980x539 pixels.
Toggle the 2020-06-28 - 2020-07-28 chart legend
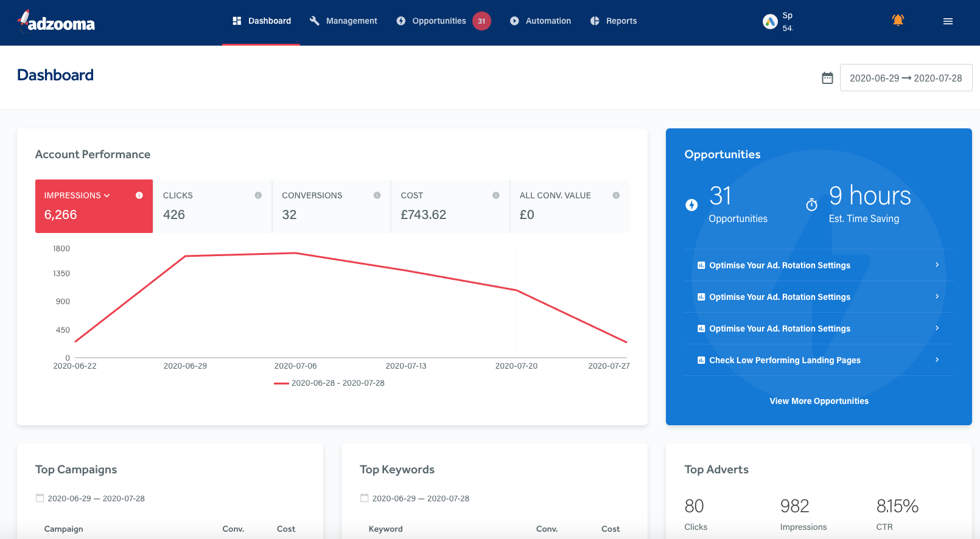coord(330,383)
